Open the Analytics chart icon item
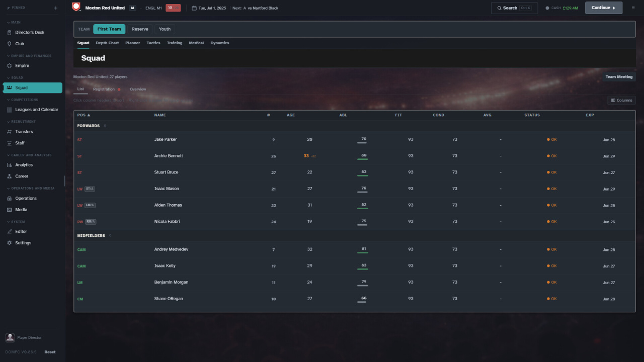The image size is (644, 362). (x=33, y=165)
